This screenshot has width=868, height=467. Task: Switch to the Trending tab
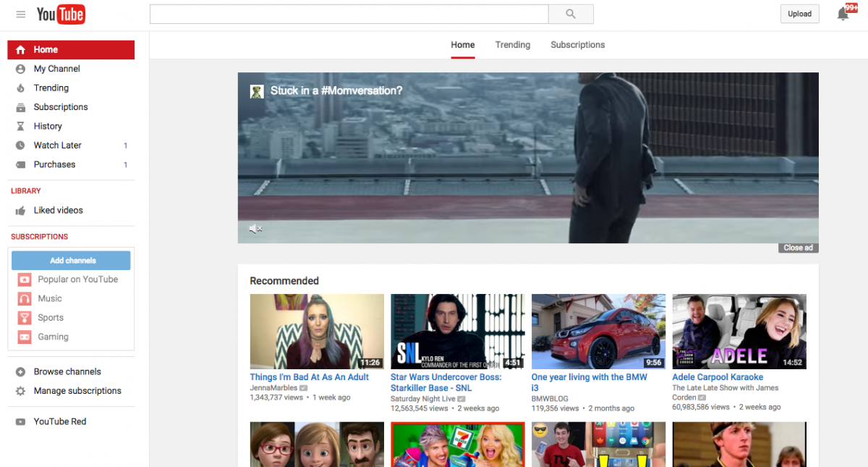point(512,45)
